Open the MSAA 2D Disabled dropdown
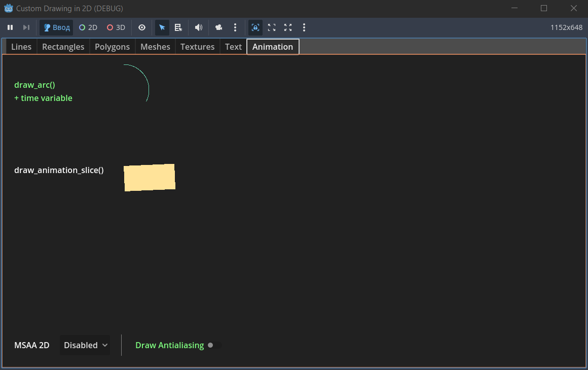 [x=86, y=345]
